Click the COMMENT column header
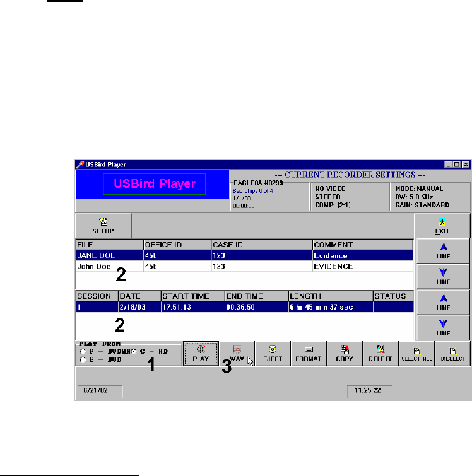This screenshot has width=472, height=476. [363, 245]
